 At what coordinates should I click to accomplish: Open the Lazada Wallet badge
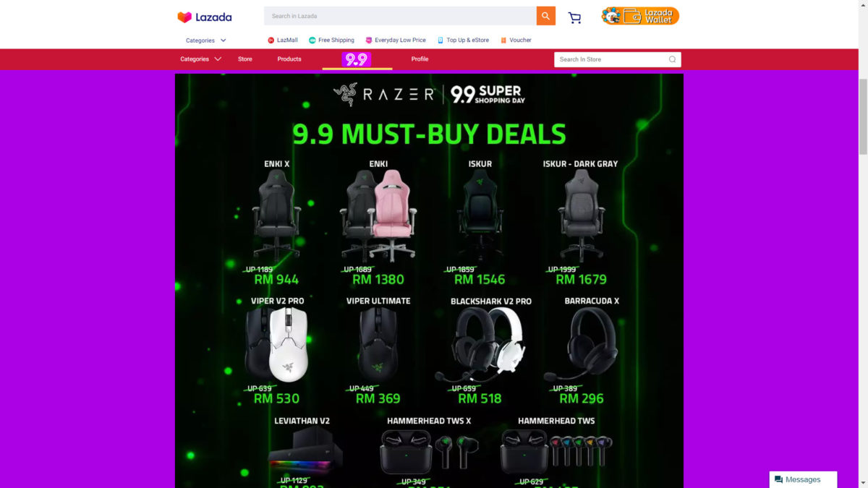click(x=640, y=16)
